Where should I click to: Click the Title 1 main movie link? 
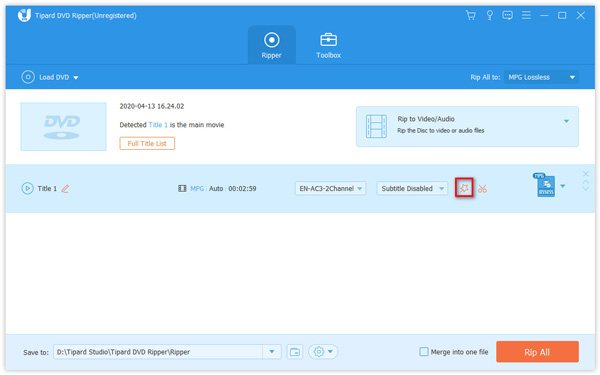click(x=158, y=125)
